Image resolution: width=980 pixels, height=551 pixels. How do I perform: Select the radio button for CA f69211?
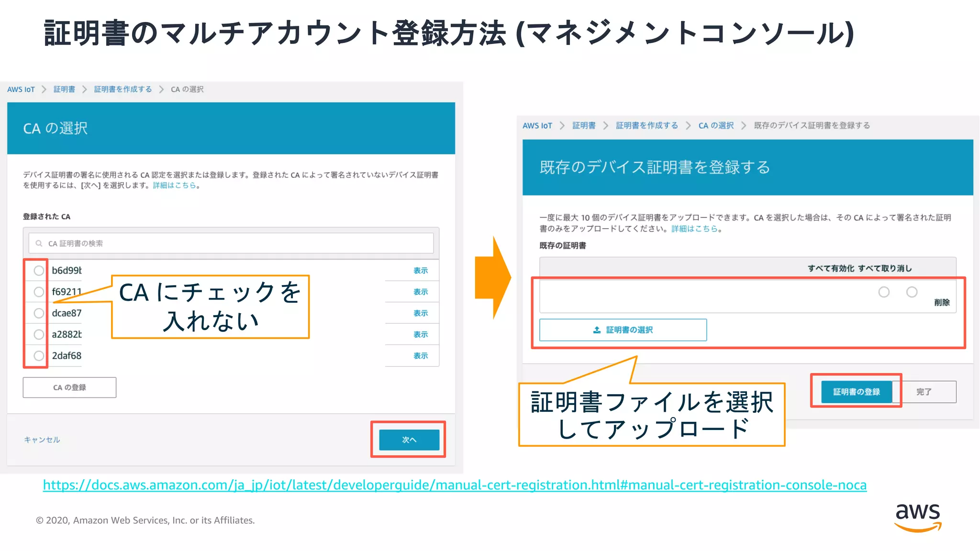pos(39,292)
